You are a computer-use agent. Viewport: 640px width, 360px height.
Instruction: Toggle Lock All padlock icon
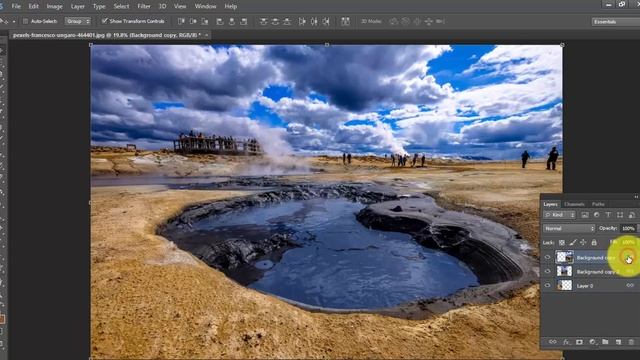[x=594, y=242]
